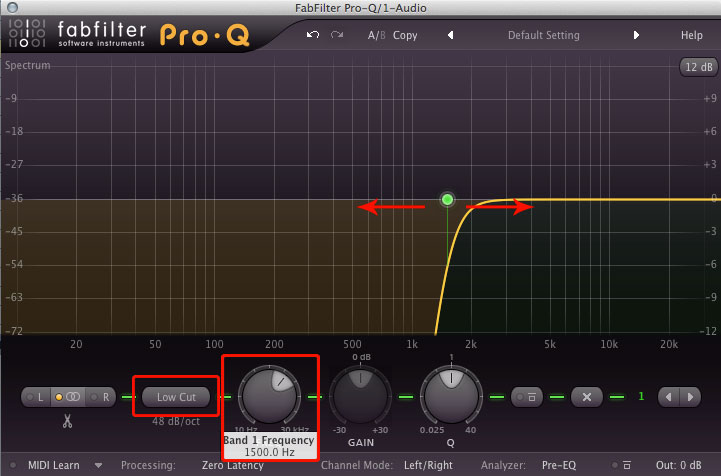721x476 pixels.
Task: Click the Band 1 Frequency knob
Action: 267,392
